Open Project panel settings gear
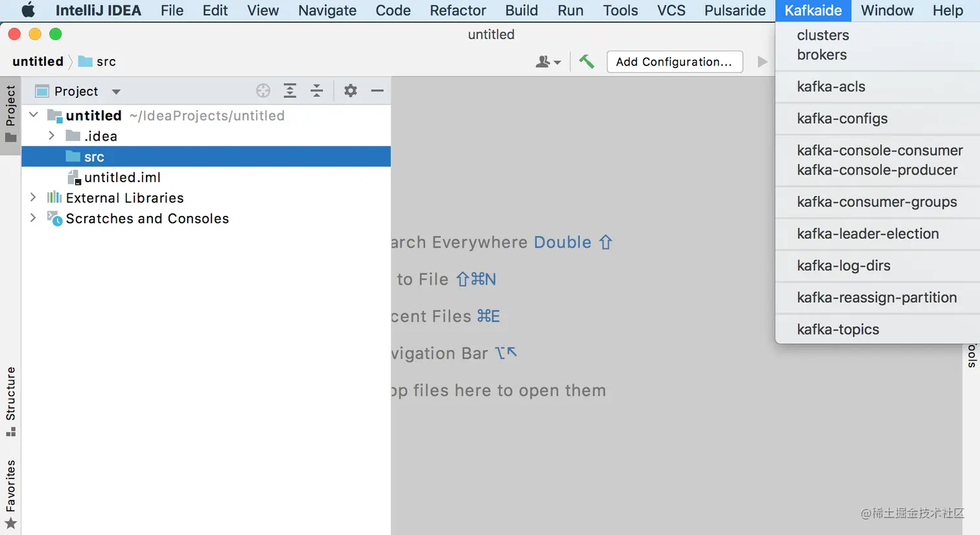The width and height of the screenshot is (980, 535). (351, 91)
